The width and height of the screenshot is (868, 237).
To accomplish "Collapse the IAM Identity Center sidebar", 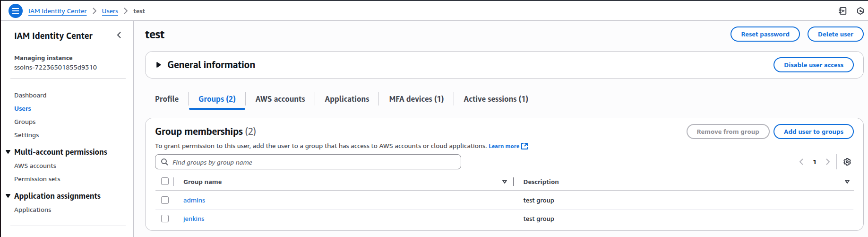I will tap(119, 35).
